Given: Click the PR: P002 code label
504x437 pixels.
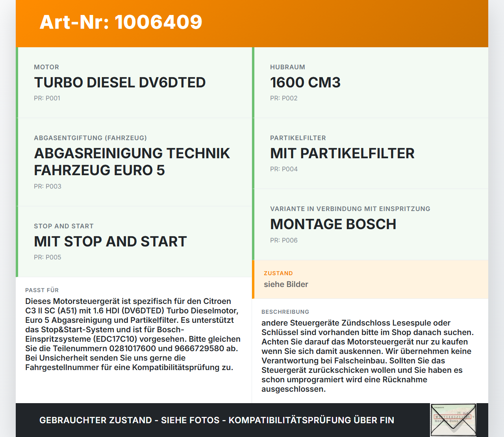Looking at the screenshot, I should pos(283,98).
